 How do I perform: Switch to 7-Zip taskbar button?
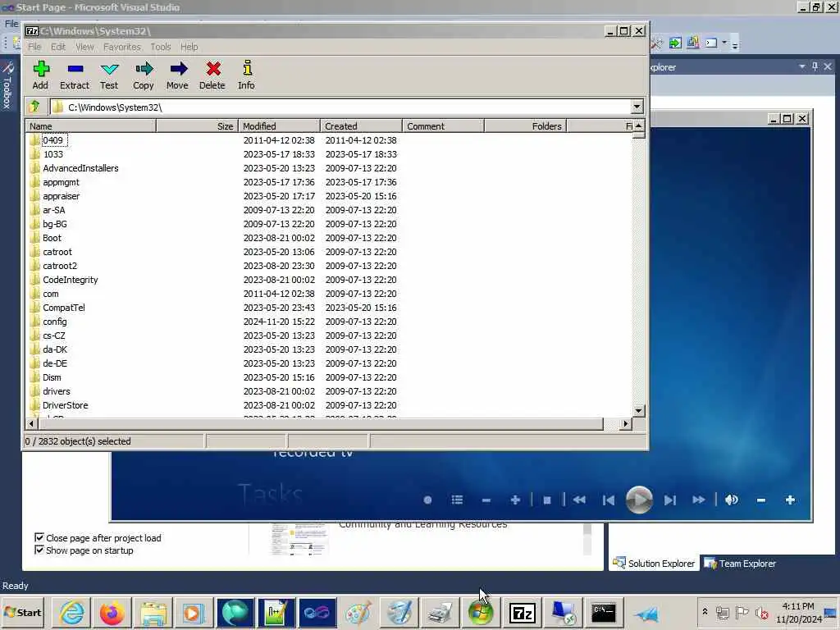[523, 612]
